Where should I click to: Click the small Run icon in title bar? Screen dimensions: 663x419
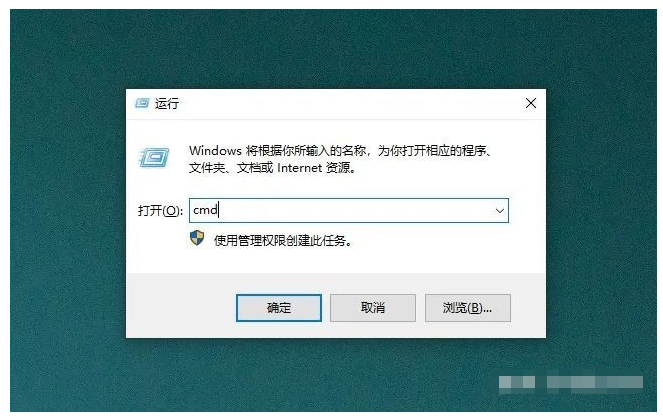pyautogui.click(x=142, y=103)
